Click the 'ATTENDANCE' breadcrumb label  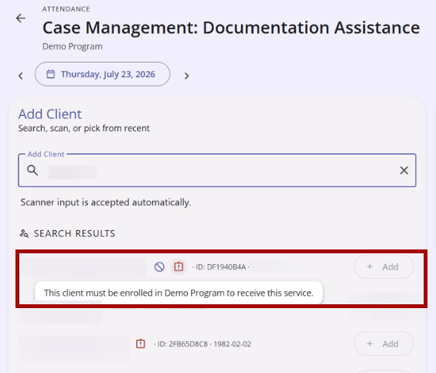(x=66, y=9)
